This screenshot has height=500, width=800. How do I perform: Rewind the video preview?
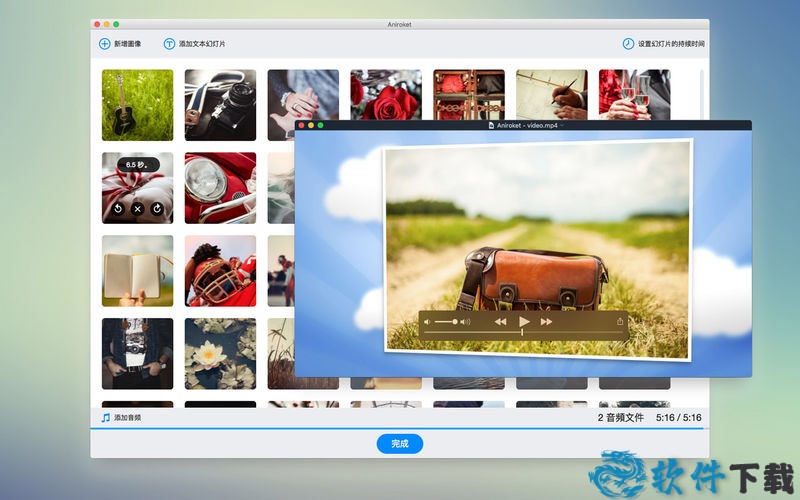[x=500, y=322]
